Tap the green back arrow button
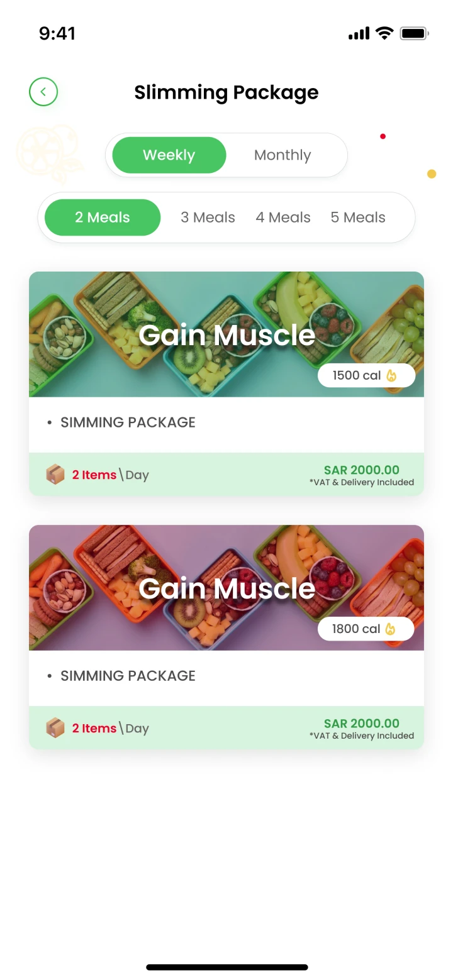Image resolution: width=453 pixels, height=980 pixels. pos(43,92)
